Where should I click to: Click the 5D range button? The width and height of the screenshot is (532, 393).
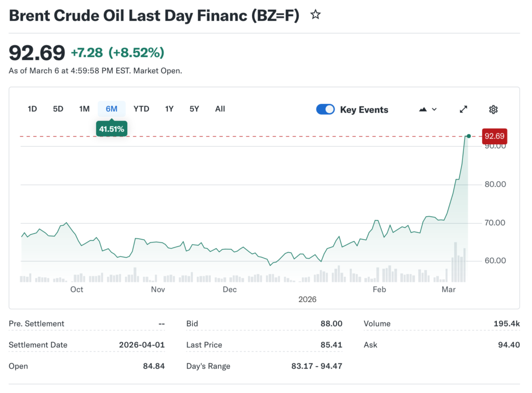tap(58, 109)
